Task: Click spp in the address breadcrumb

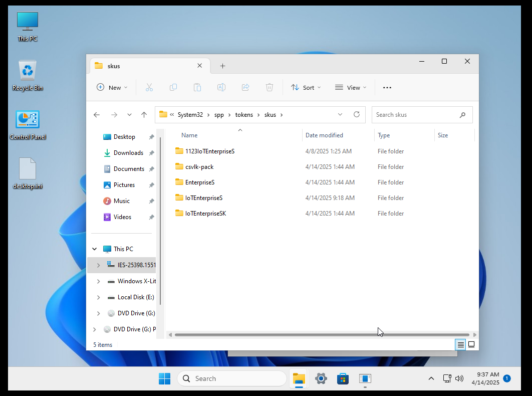Action: pos(219,115)
